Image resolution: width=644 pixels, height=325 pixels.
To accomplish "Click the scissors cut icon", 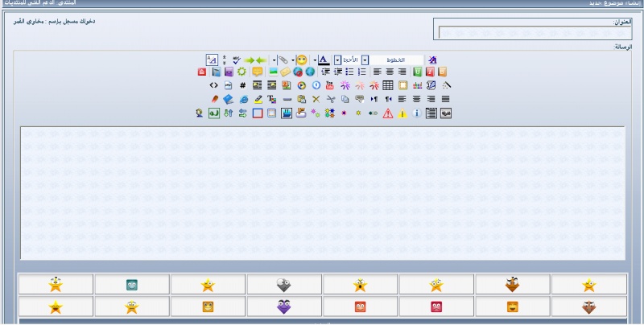I will (329, 99).
